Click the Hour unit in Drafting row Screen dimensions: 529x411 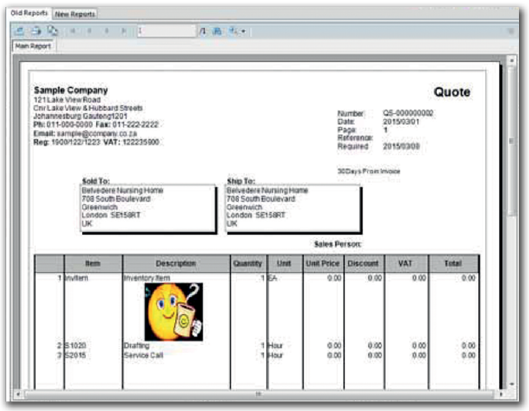tap(275, 346)
